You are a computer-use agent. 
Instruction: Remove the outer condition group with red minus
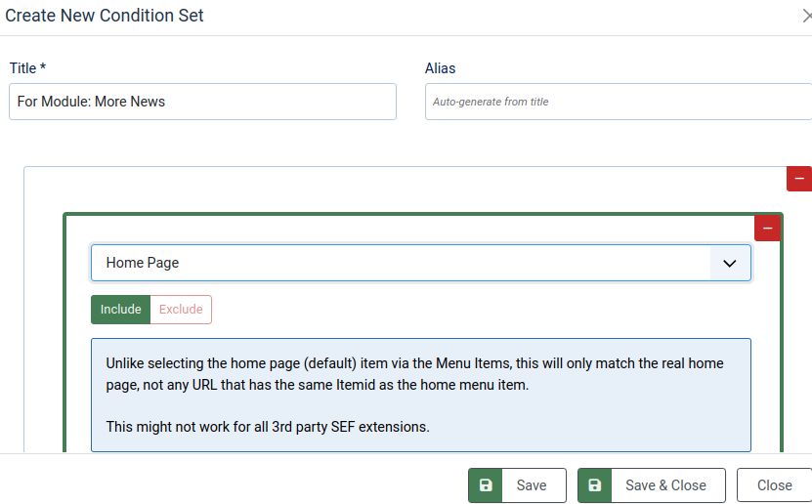pyautogui.click(x=798, y=179)
